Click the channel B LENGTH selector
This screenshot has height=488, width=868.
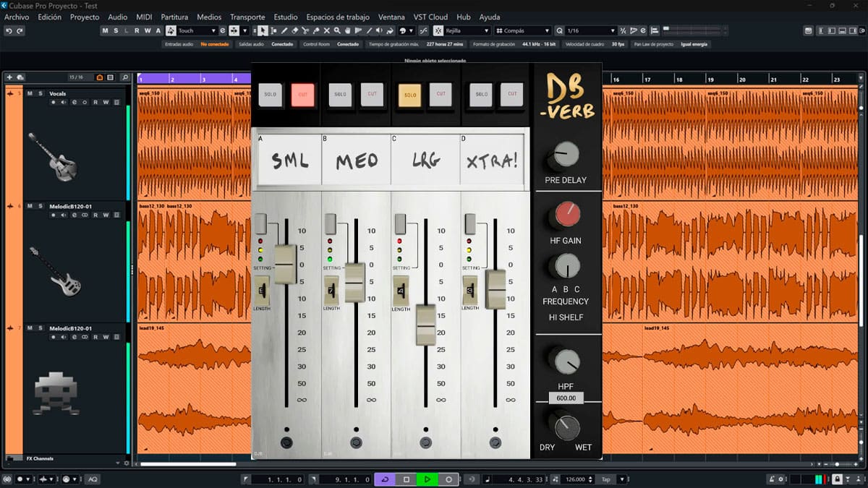point(331,291)
